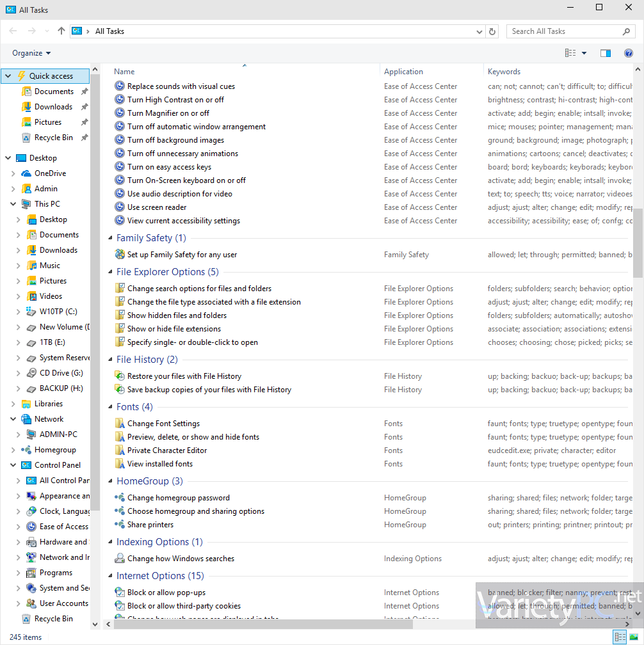Click inside the Search All Tasks field

[x=563, y=31]
